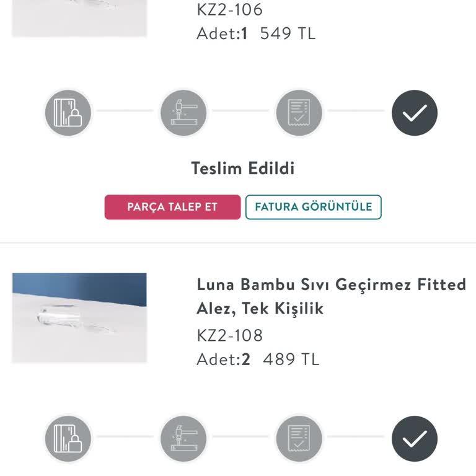
Task: Click progress line between payment and production for KZ2-106
Action: tap(125, 111)
